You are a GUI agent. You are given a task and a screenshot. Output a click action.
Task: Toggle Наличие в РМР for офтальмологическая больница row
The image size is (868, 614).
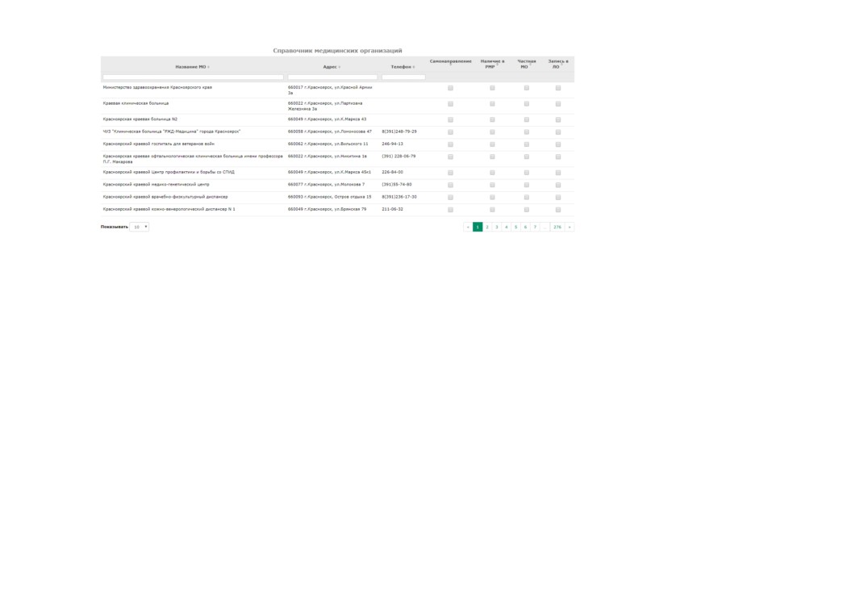(x=492, y=157)
